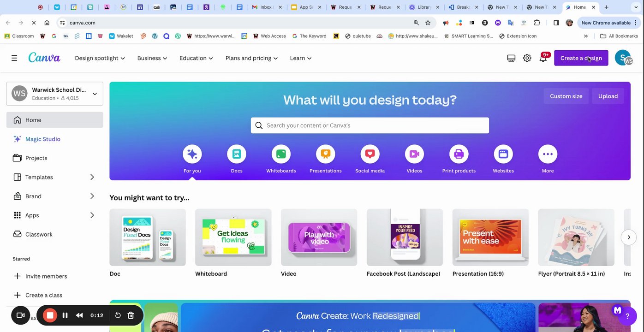Open the help question mark button
Screen dimensions: 644x332
[627, 316]
